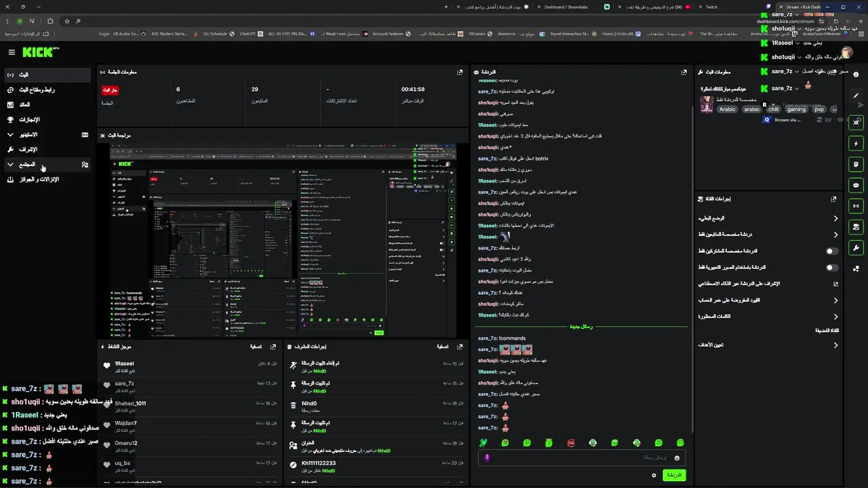Click the chill tag

click(x=773, y=109)
